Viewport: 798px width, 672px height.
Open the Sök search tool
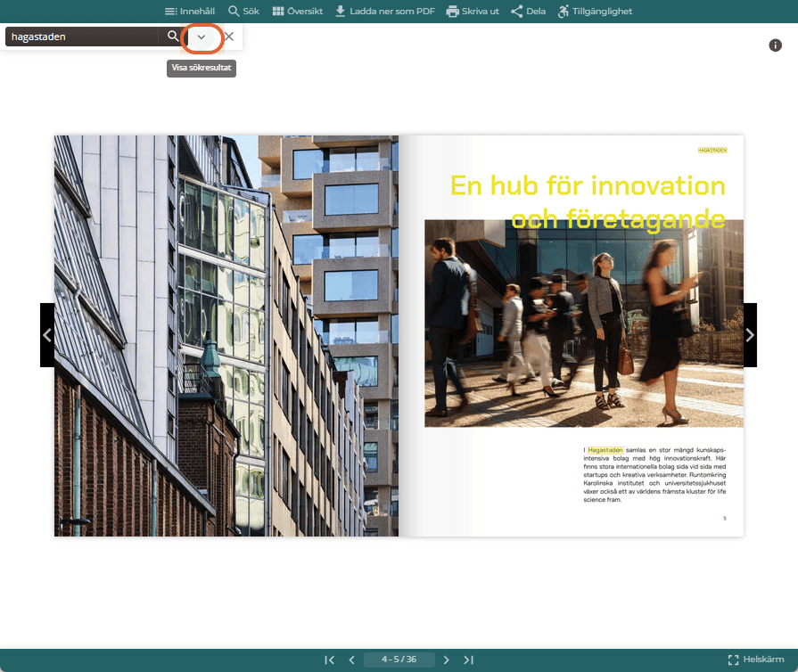point(243,12)
